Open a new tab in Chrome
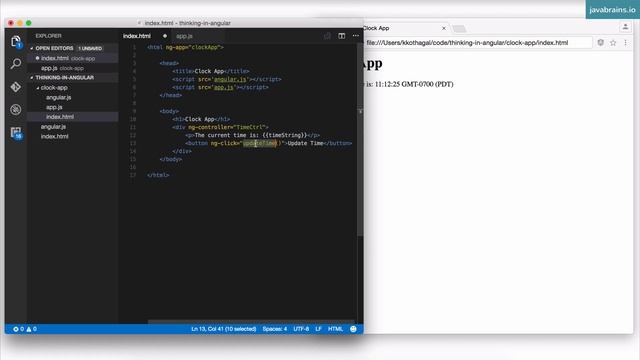This screenshot has width=640, height=360. 459,29
